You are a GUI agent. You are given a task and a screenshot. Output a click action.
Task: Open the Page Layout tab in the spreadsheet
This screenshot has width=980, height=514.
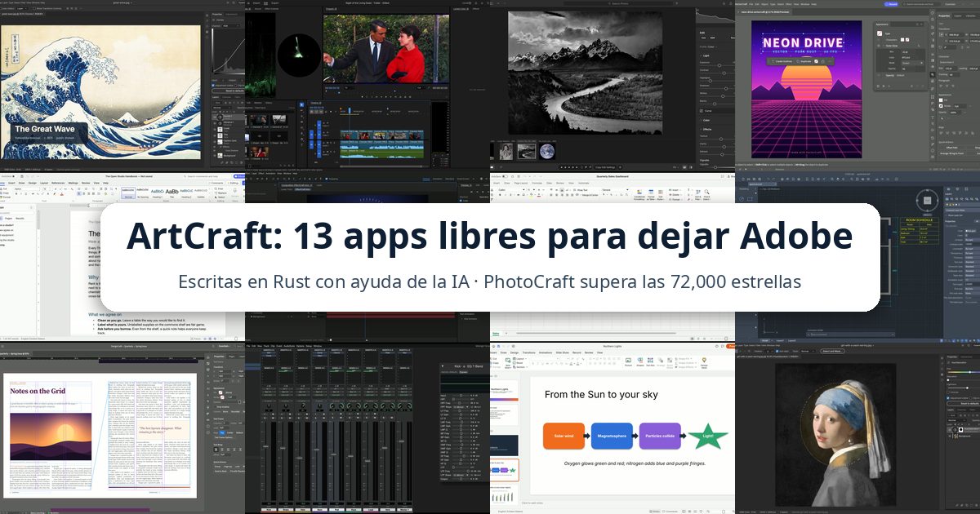point(521,183)
